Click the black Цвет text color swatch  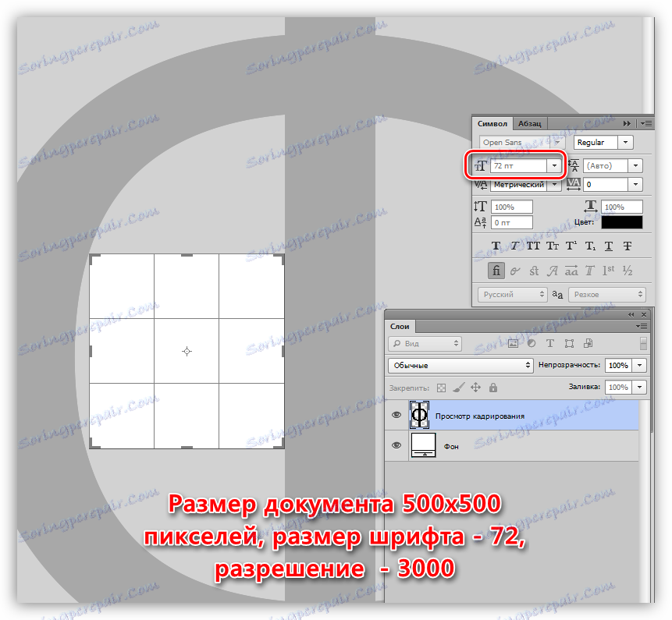(622, 222)
